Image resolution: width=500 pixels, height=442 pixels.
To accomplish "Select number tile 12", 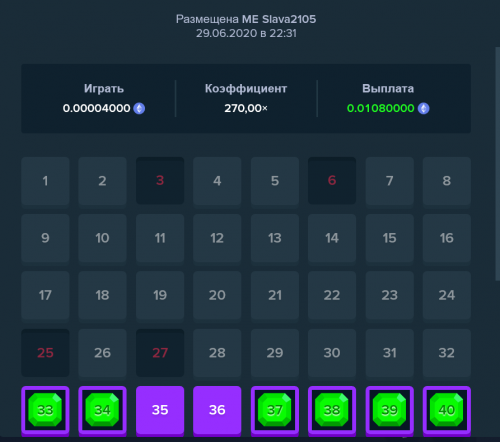I will [x=217, y=238].
